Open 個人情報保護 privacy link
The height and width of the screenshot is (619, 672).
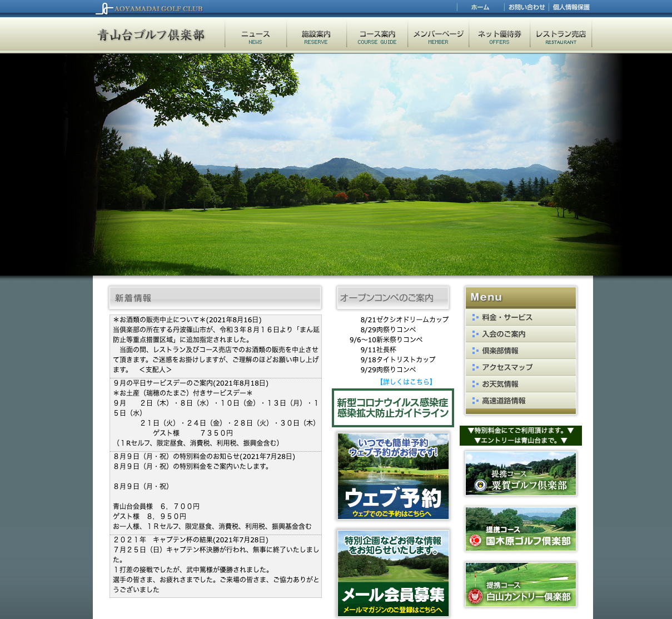[571, 7]
